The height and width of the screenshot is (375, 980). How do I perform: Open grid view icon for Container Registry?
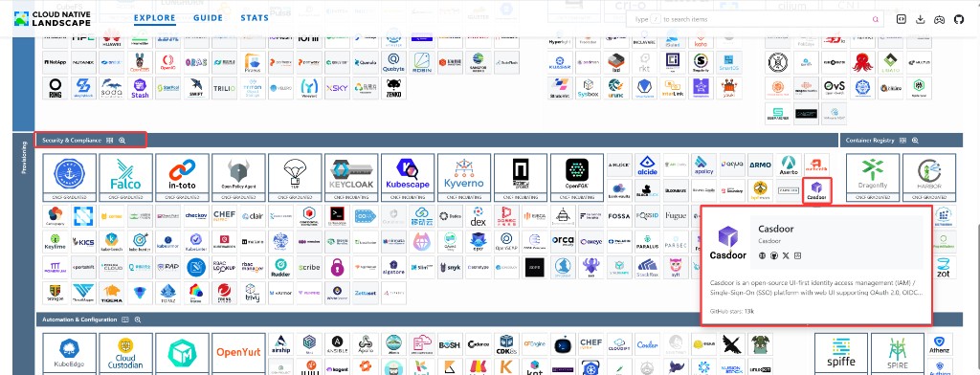(x=902, y=141)
